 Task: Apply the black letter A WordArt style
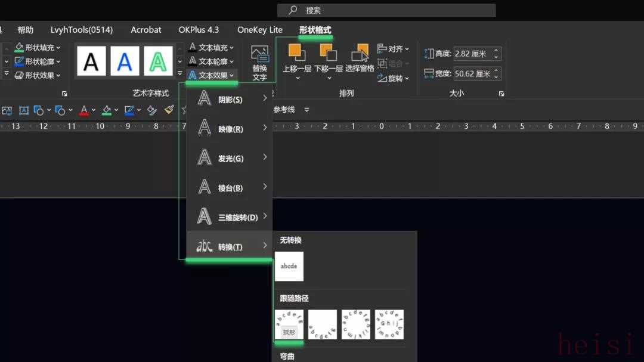coord(91,61)
